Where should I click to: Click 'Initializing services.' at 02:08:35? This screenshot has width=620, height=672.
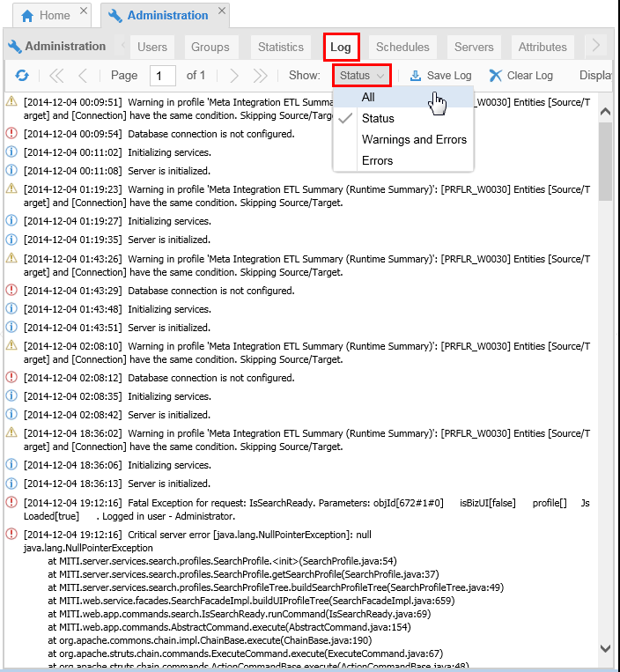coord(169,396)
